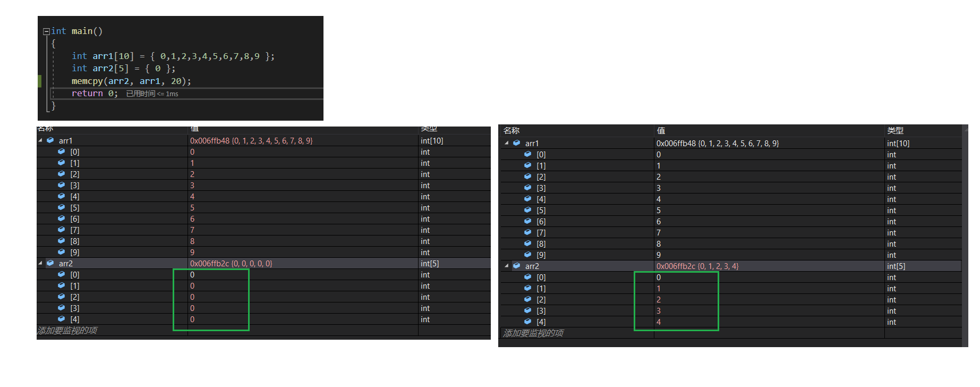
Task: Select arr1 element [1] in the left watch
Action: pyautogui.click(x=263, y=163)
